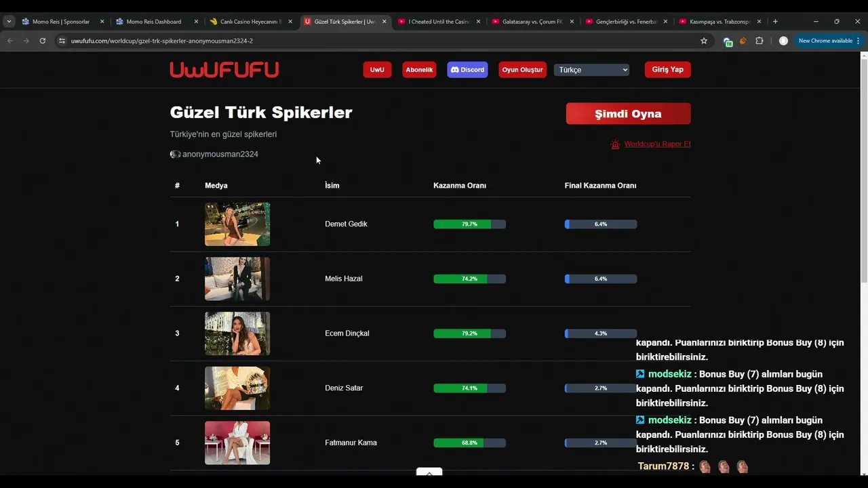Open anonymousman2324 creator profile
Viewport: 868px width, 488px height.
[x=220, y=155]
